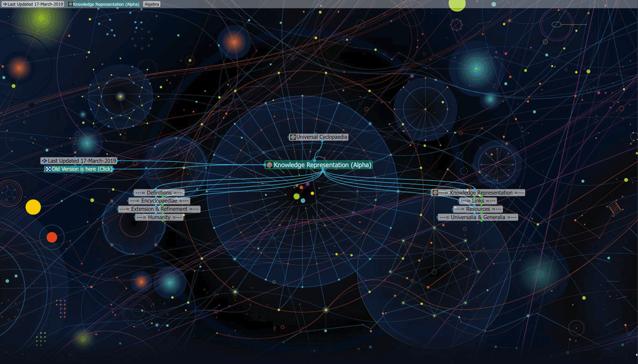The height and width of the screenshot is (364, 638).
Task: Click the emblem icon on the ---= Knowledge Representation =--- node
Action: click(x=435, y=193)
